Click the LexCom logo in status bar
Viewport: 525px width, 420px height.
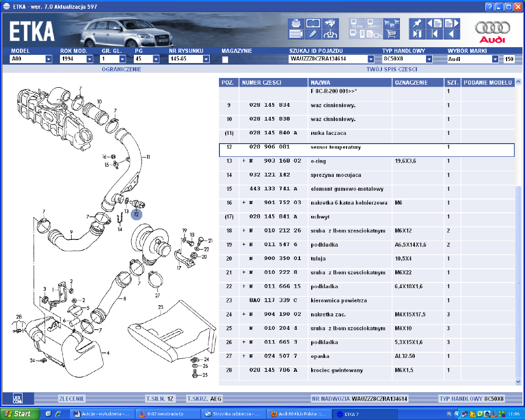[18, 398]
